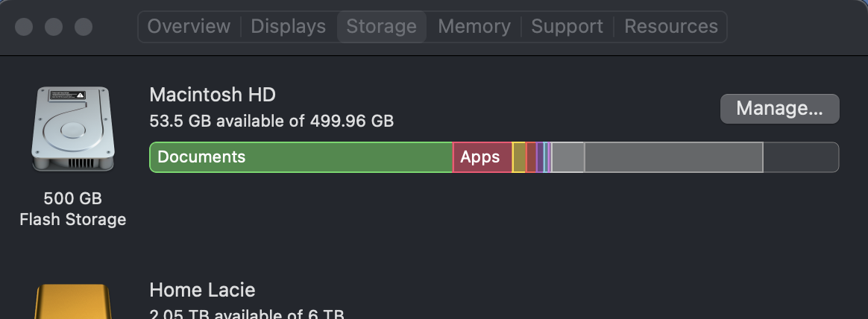The image size is (868, 319).
Task: Select the Storage tab
Action: pyautogui.click(x=381, y=27)
